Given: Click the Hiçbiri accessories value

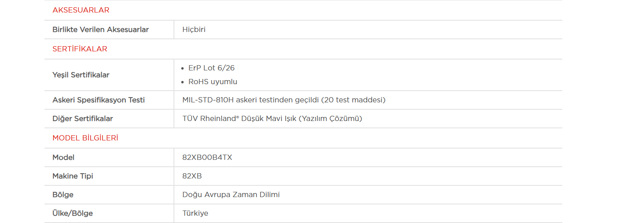Looking at the screenshot, I should click(194, 30).
